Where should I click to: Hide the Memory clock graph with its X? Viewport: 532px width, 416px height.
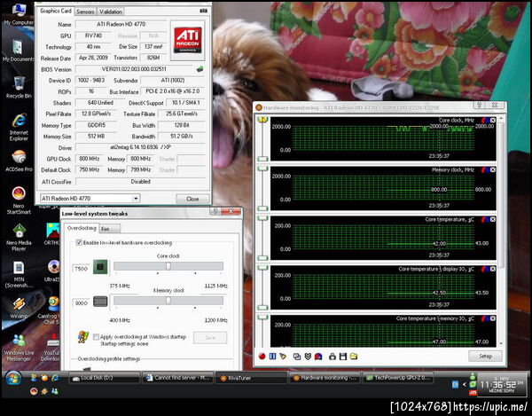click(493, 169)
